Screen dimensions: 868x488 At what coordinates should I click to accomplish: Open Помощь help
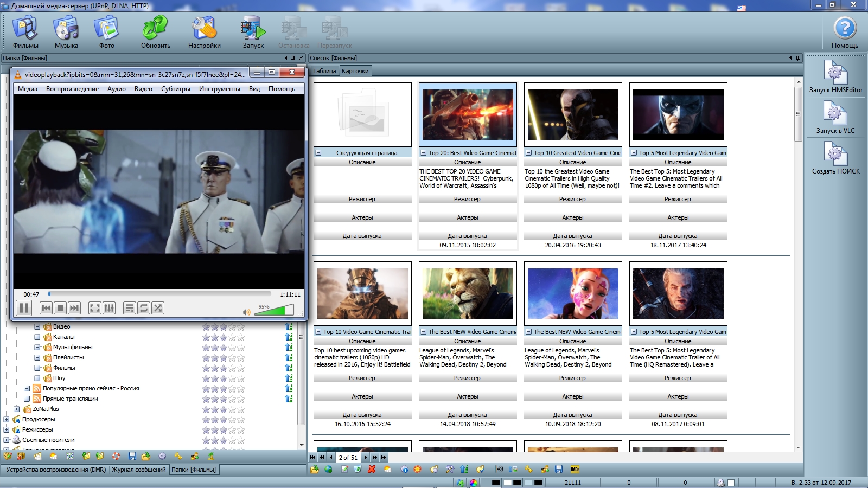tap(845, 32)
